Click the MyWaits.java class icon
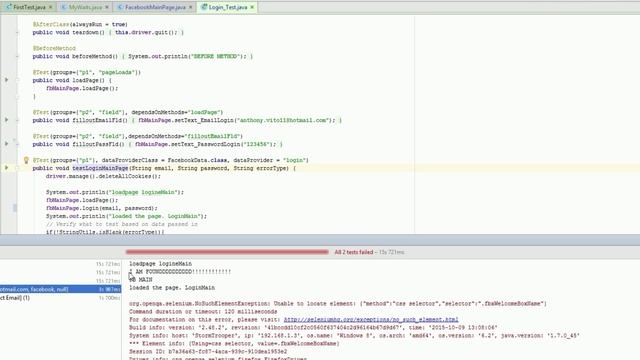640x360 pixels. (64, 7)
